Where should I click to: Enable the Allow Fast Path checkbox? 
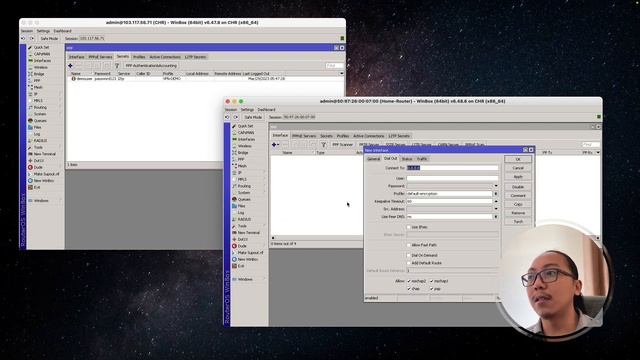409,245
